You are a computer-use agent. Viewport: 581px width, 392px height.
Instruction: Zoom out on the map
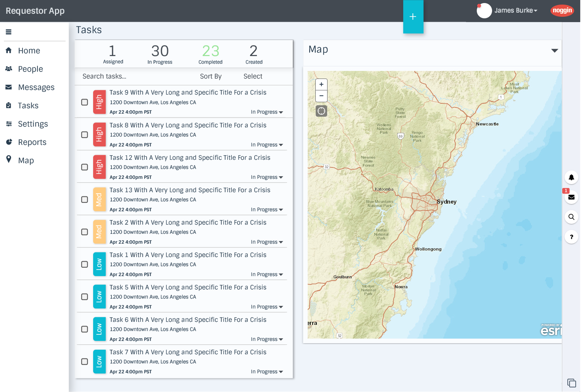[x=321, y=96]
